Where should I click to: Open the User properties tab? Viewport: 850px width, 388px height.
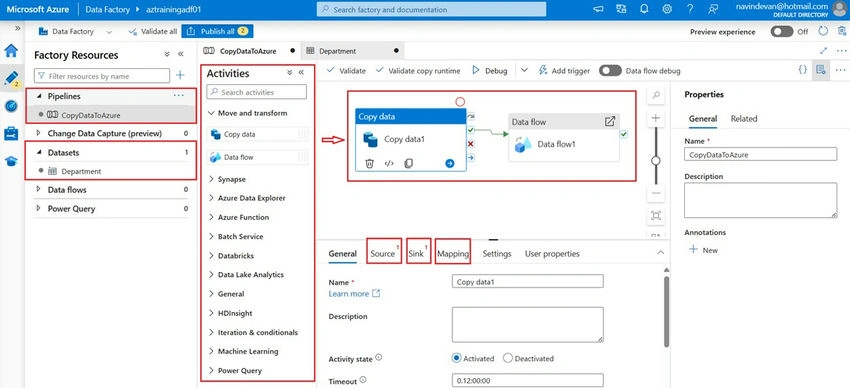click(552, 254)
